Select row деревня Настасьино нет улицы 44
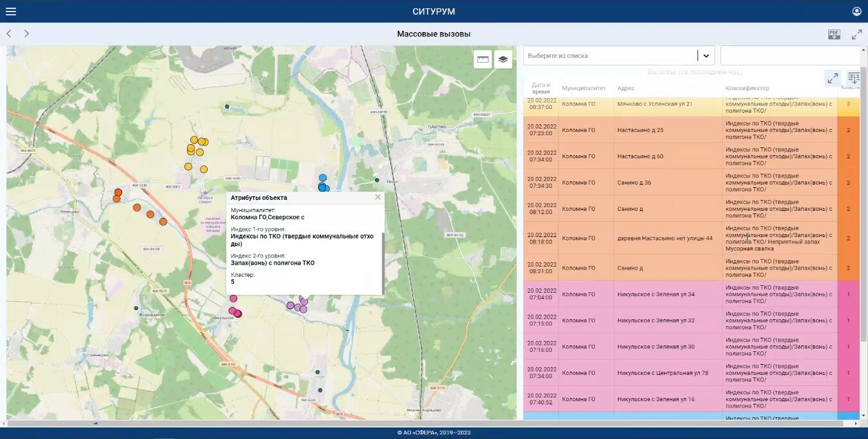The image size is (868, 439). coord(691,238)
